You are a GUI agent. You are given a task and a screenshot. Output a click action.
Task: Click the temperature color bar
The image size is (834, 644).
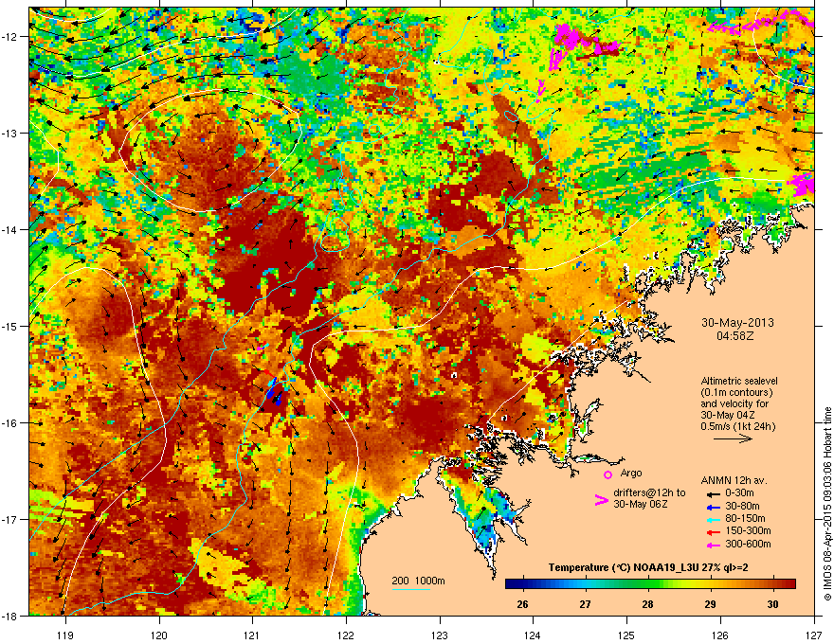pyautogui.click(x=650, y=583)
